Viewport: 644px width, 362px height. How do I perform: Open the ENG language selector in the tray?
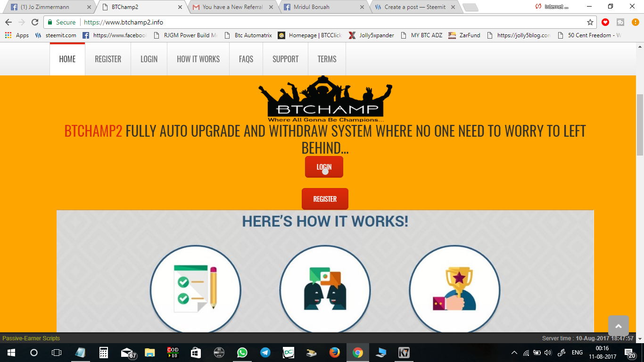(576, 353)
